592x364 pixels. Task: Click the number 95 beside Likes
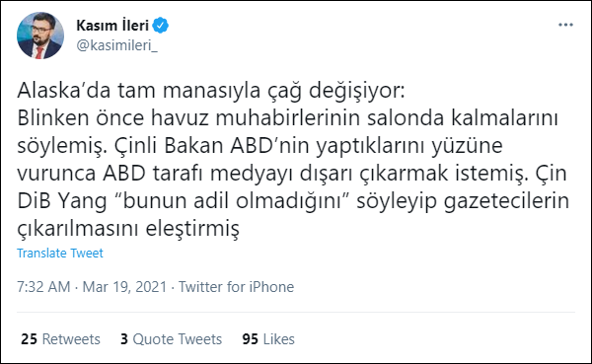click(x=251, y=339)
